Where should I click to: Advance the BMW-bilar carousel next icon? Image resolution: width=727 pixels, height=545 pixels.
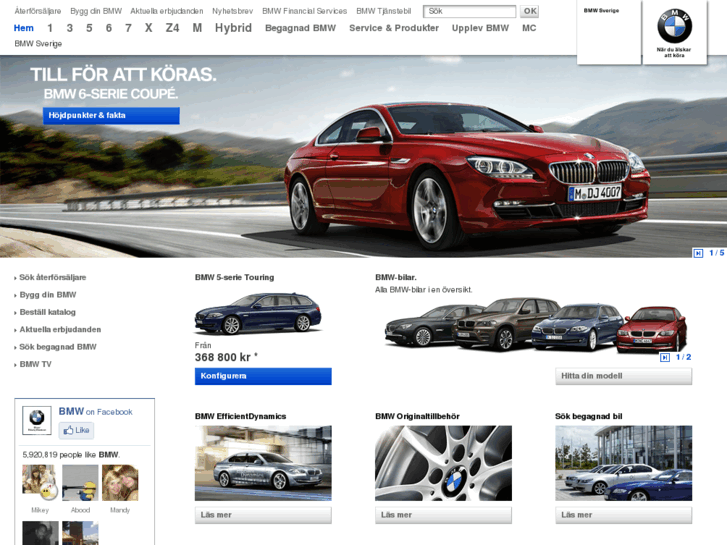[x=664, y=357]
